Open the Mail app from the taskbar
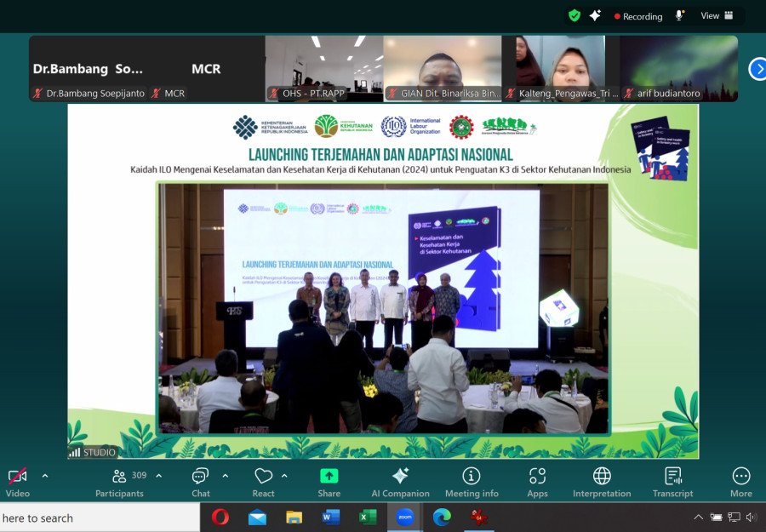Viewport: 766px width, 532px height. pos(257,518)
